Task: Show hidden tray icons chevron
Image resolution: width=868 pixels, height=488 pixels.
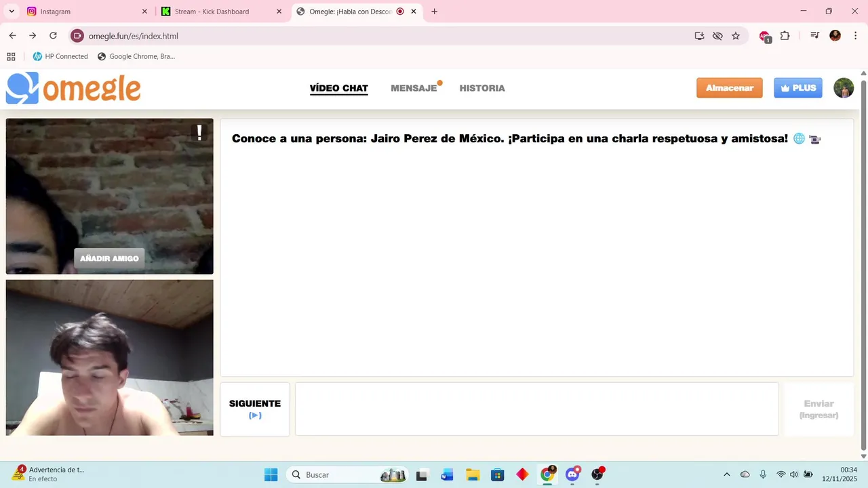Action: tap(727, 474)
